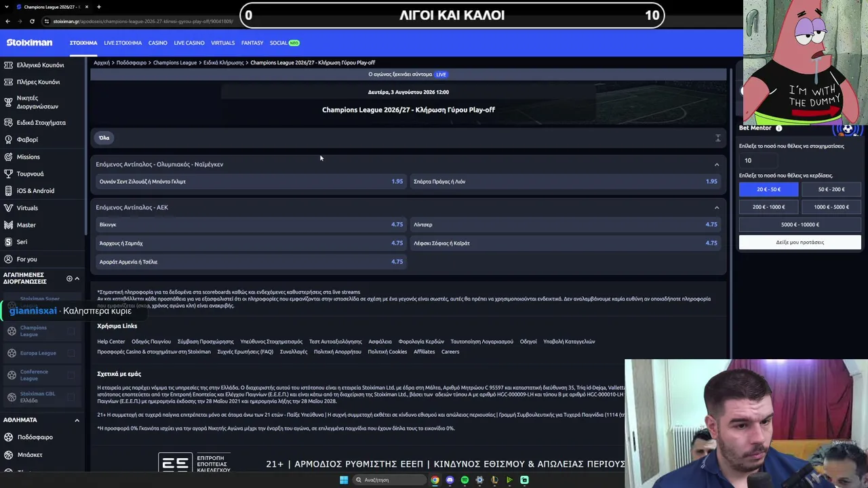This screenshot has width=868, height=488.
Task: Bet on Άαρχους ή Σαμπάχ at 4.75
Action: pyautogui.click(x=250, y=243)
